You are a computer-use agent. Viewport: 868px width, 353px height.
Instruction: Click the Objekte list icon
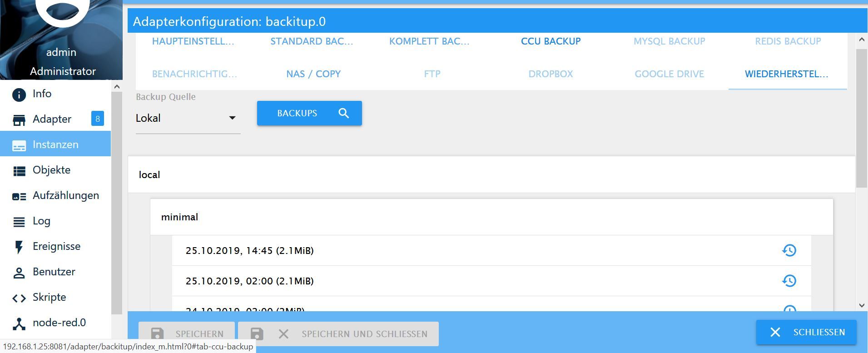(x=19, y=171)
